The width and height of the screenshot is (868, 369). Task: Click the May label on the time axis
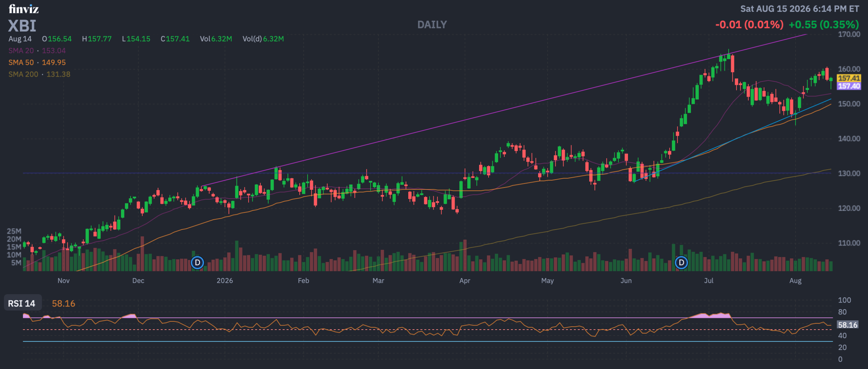548,281
